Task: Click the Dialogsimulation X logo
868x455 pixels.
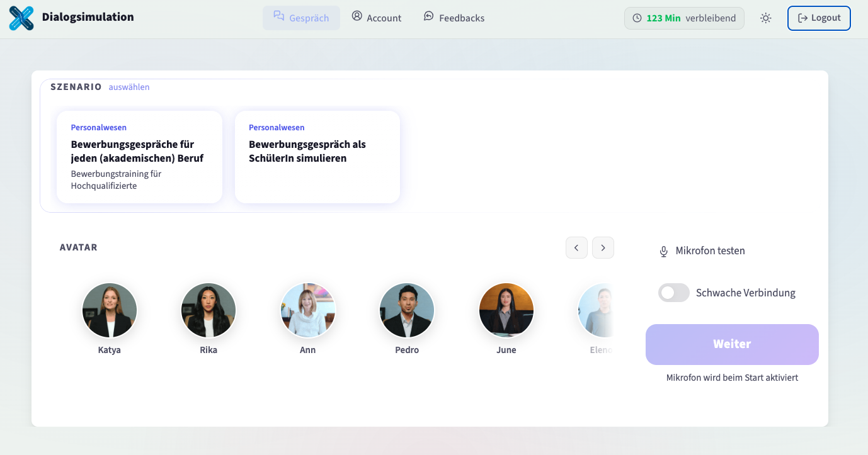Action: click(x=21, y=18)
